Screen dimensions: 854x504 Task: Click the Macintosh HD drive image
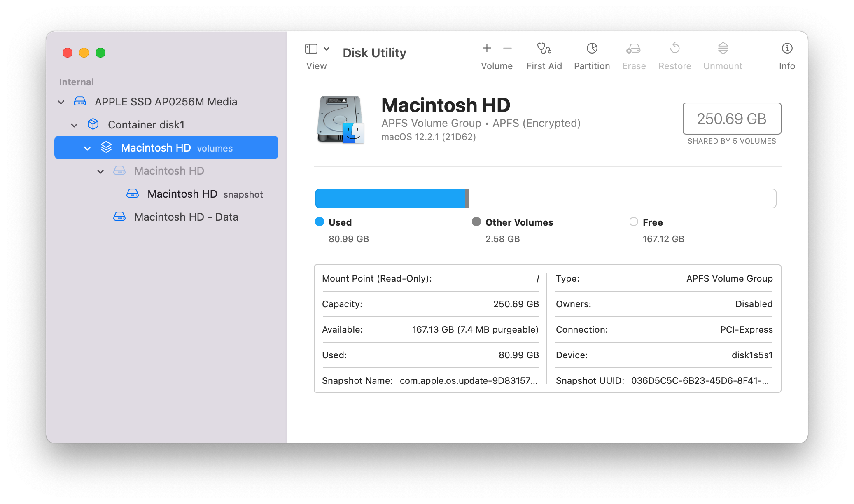pyautogui.click(x=340, y=119)
